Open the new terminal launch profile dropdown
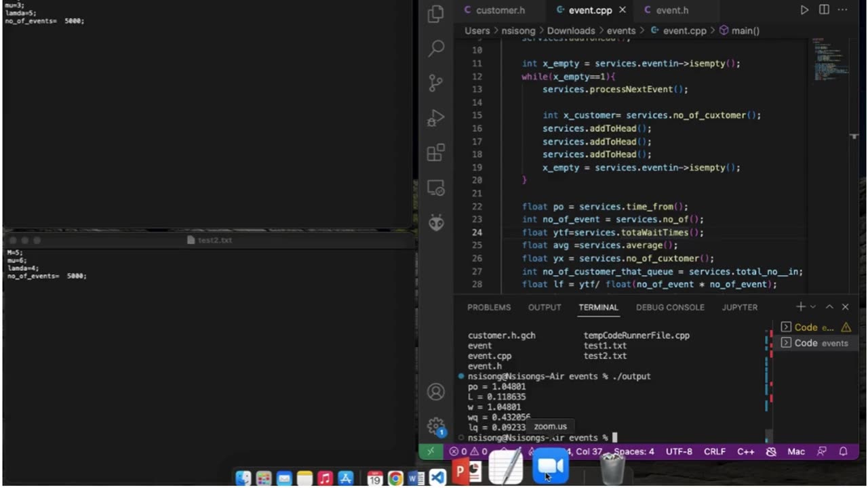 [x=813, y=307]
